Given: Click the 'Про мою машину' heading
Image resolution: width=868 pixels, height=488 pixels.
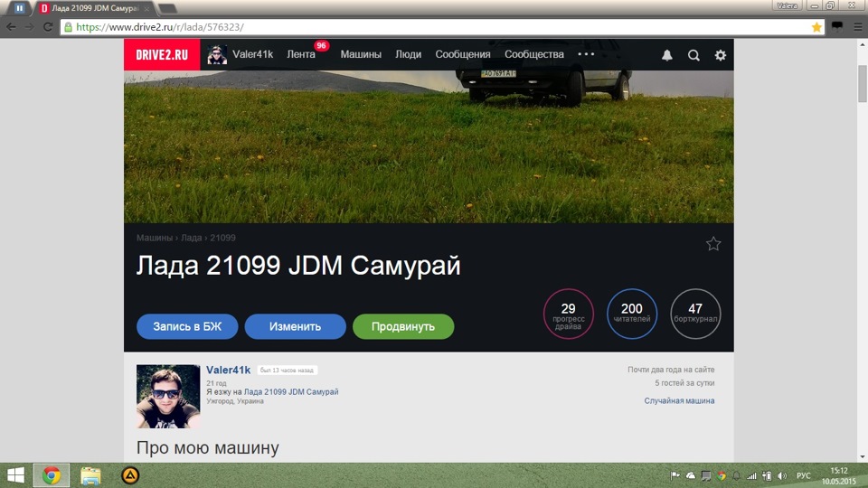Looking at the screenshot, I should click(x=208, y=447).
